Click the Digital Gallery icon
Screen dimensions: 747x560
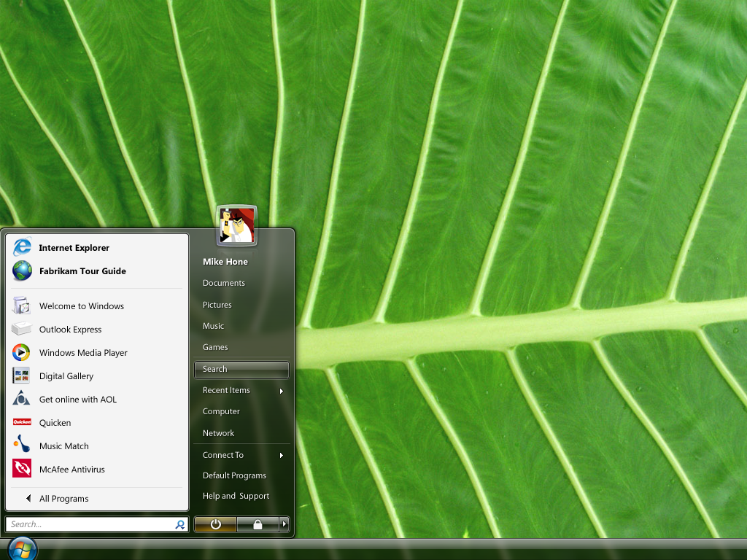pos(21,376)
